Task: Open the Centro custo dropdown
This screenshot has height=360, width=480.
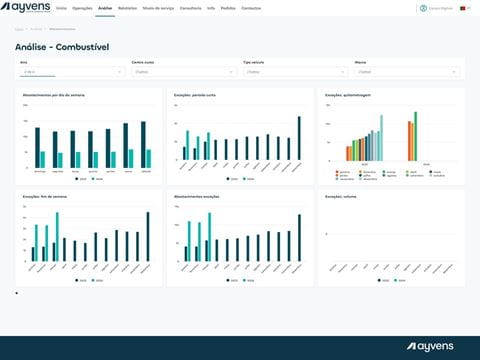Action: point(184,72)
